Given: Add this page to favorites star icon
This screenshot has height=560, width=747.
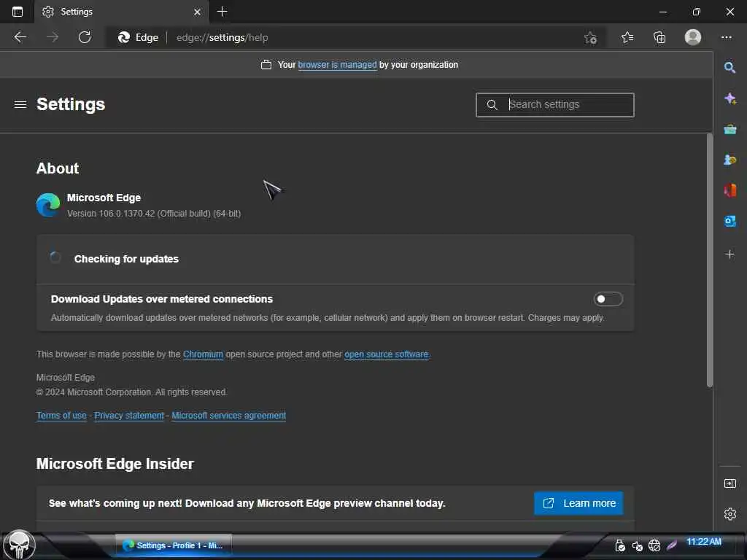Looking at the screenshot, I should [x=590, y=37].
